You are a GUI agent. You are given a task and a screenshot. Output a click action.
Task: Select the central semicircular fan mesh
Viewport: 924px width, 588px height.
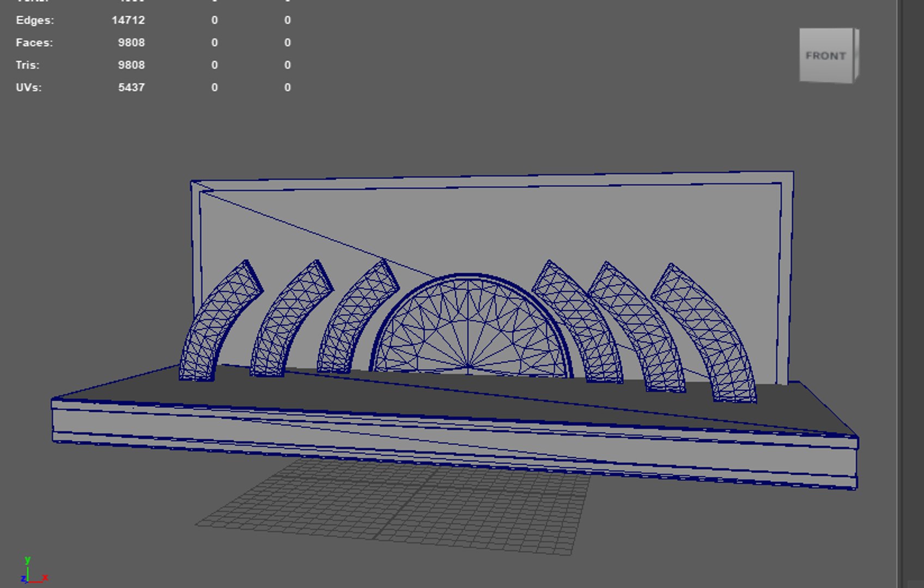[471, 326]
